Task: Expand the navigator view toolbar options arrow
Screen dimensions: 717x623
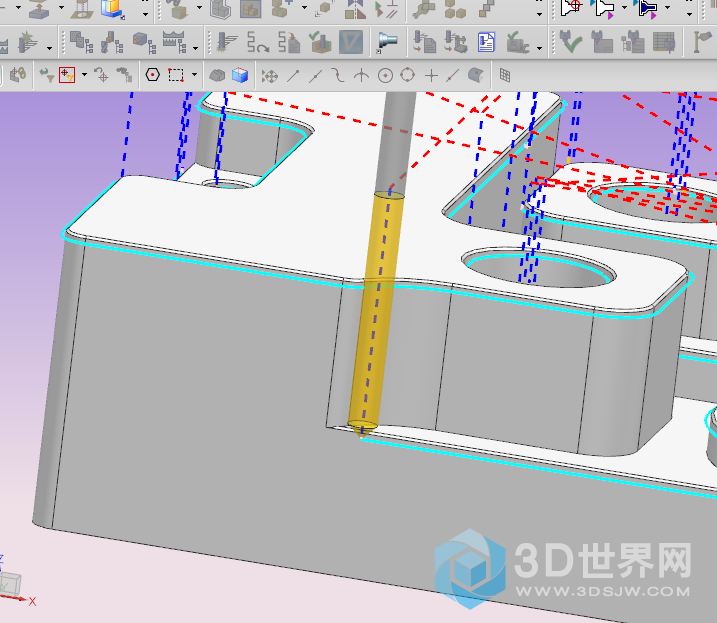Action: 196,45
